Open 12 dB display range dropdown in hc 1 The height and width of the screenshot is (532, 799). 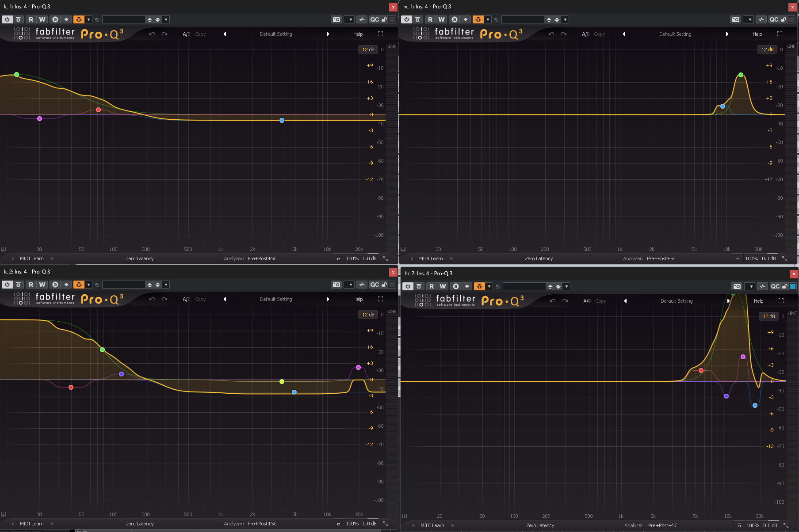767,49
